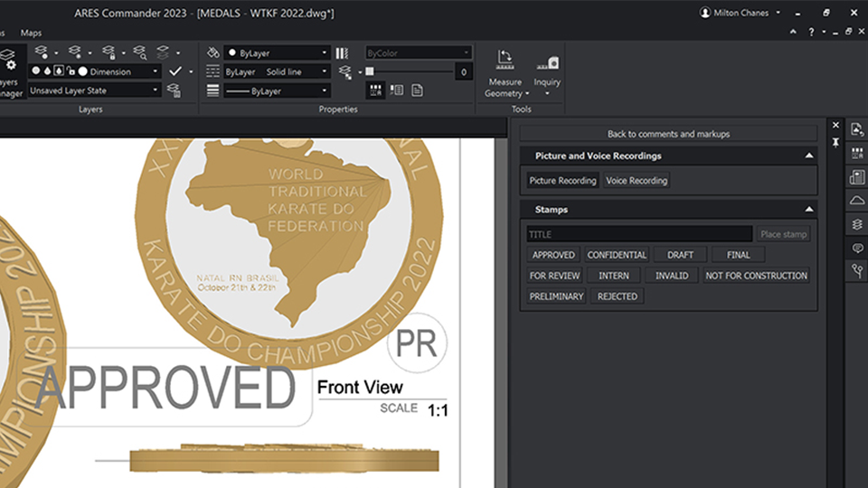868x488 pixels.
Task: Collapse the Stamps section
Action: pyautogui.click(x=808, y=210)
